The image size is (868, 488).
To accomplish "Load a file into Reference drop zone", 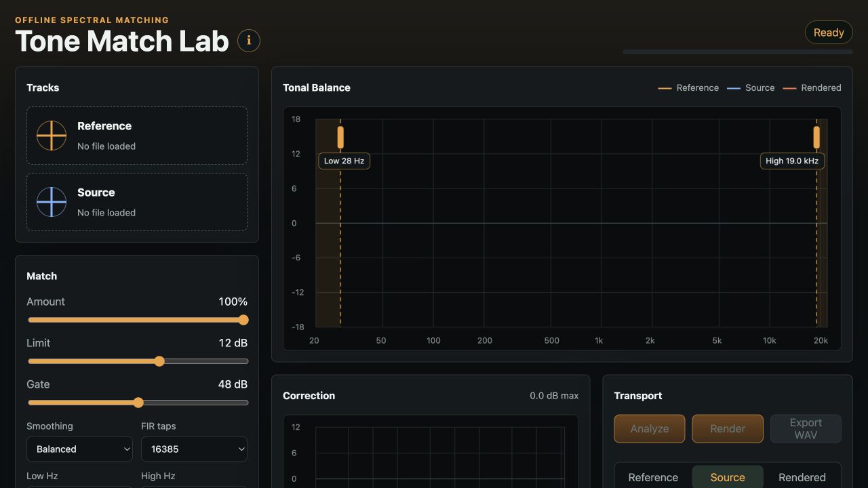I will tap(137, 136).
